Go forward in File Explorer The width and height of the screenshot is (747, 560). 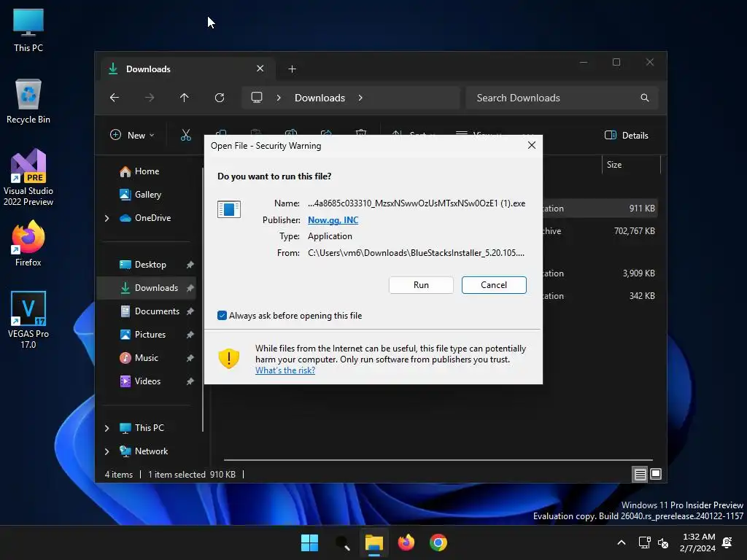tap(150, 98)
